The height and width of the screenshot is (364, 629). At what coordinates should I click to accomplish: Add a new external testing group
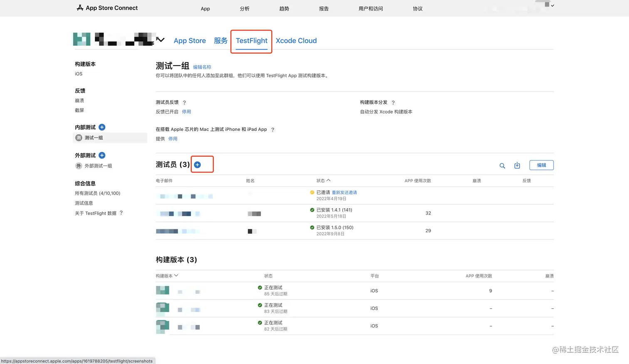[102, 155]
